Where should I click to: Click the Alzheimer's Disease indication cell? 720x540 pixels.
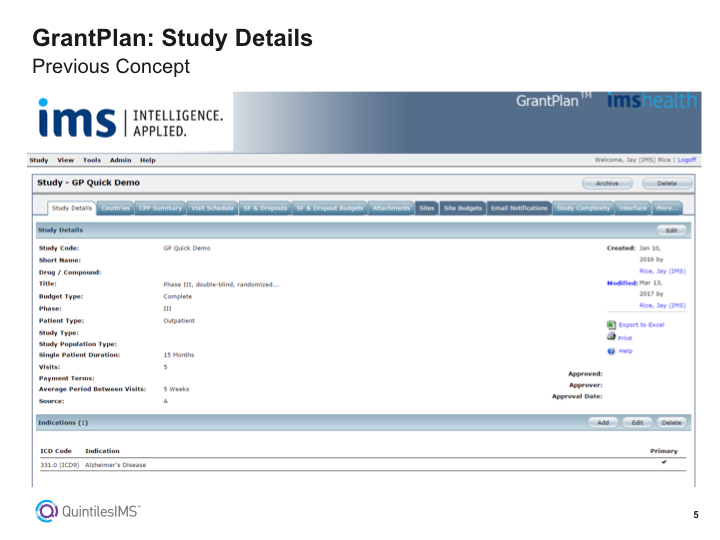tap(115, 465)
